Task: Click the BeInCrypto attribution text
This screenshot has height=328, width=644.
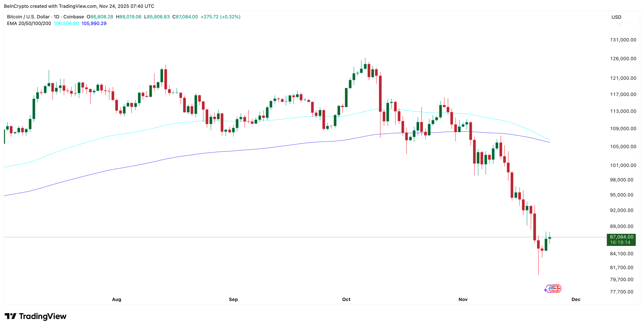Action: 79,6
